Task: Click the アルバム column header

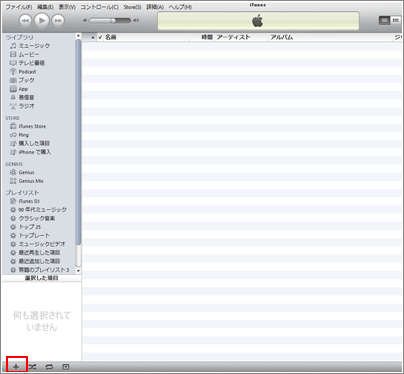Action: click(x=331, y=37)
